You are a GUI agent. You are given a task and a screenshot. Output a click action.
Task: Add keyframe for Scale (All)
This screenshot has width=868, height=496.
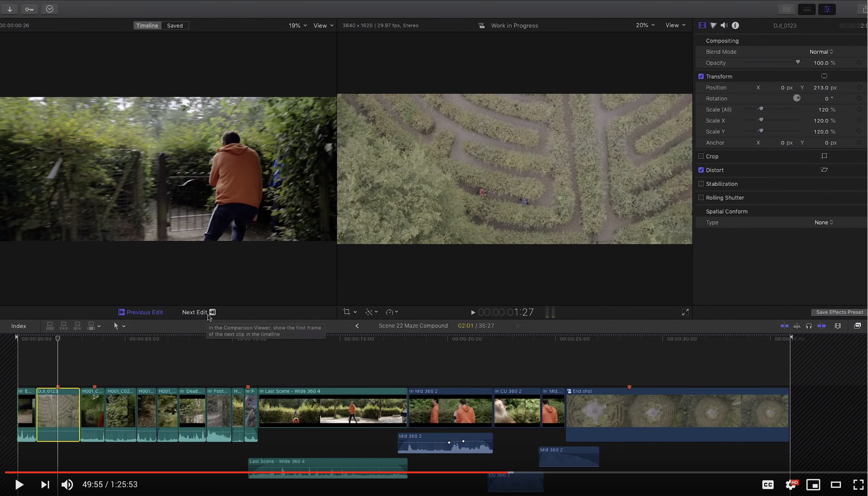tap(859, 110)
